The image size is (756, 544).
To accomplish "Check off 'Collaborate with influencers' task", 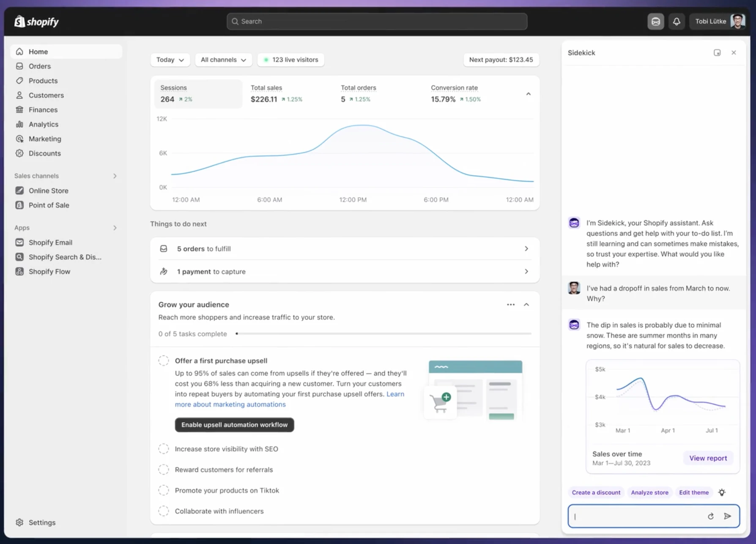I will point(164,511).
